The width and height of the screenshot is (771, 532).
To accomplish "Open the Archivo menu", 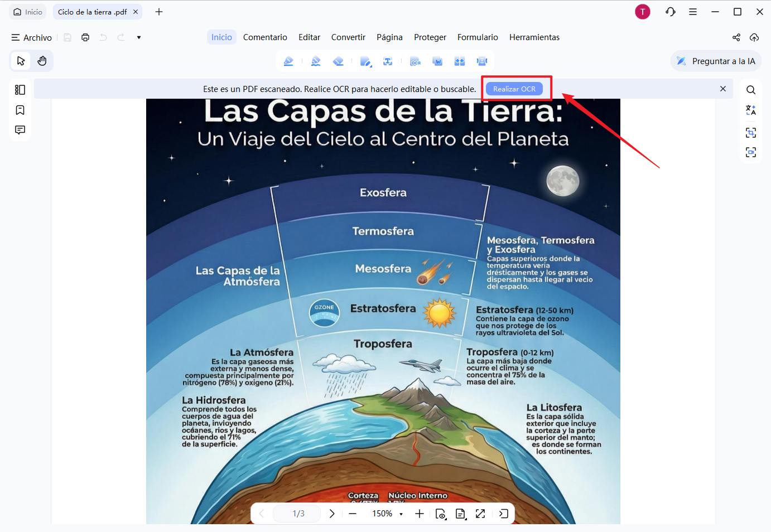I will pyautogui.click(x=32, y=37).
